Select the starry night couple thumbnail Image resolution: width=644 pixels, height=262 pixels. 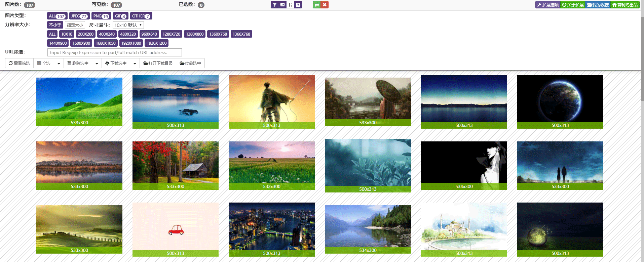click(x=560, y=166)
